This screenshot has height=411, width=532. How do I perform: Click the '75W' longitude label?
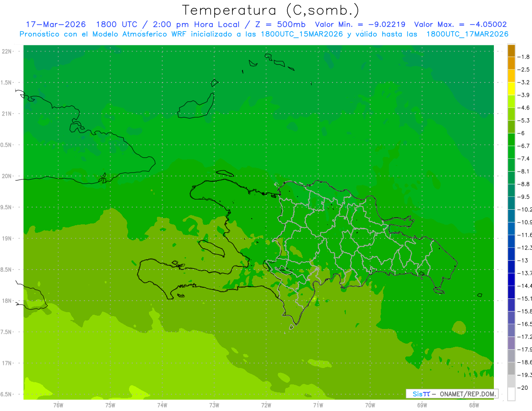[x=110, y=405]
